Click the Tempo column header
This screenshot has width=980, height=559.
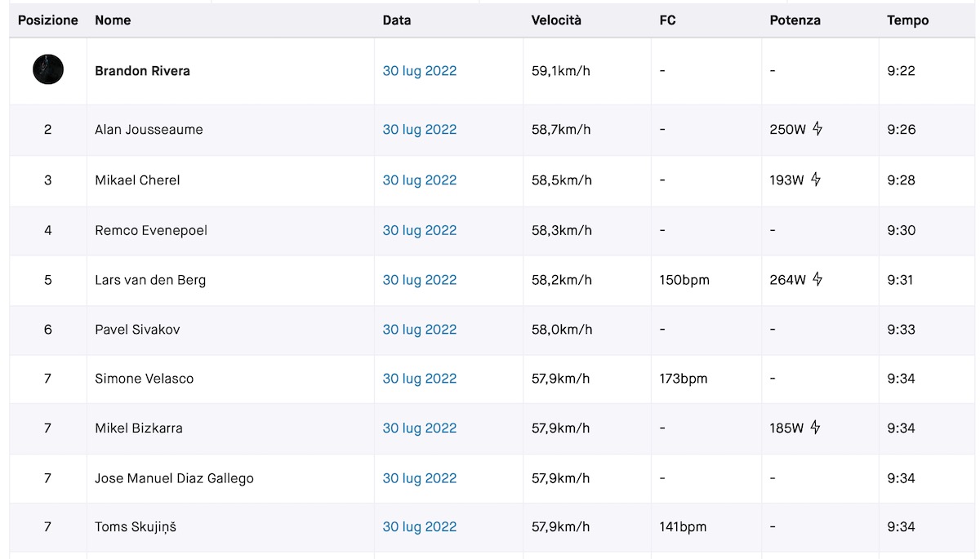[907, 20]
